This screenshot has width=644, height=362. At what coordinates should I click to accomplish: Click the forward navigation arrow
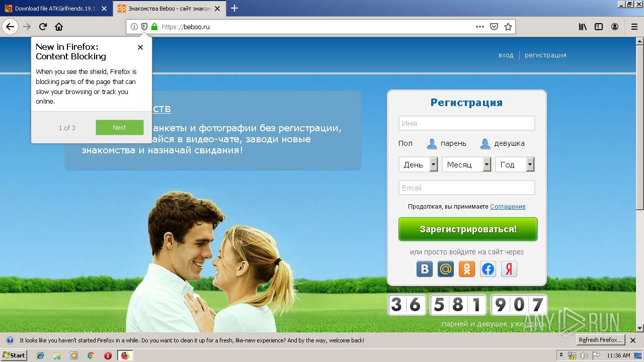click(x=27, y=27)
